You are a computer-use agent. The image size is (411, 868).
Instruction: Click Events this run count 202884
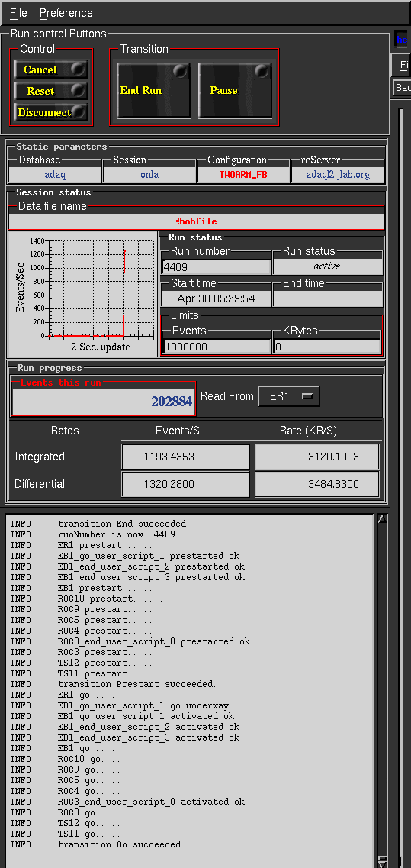pos(104,402)
